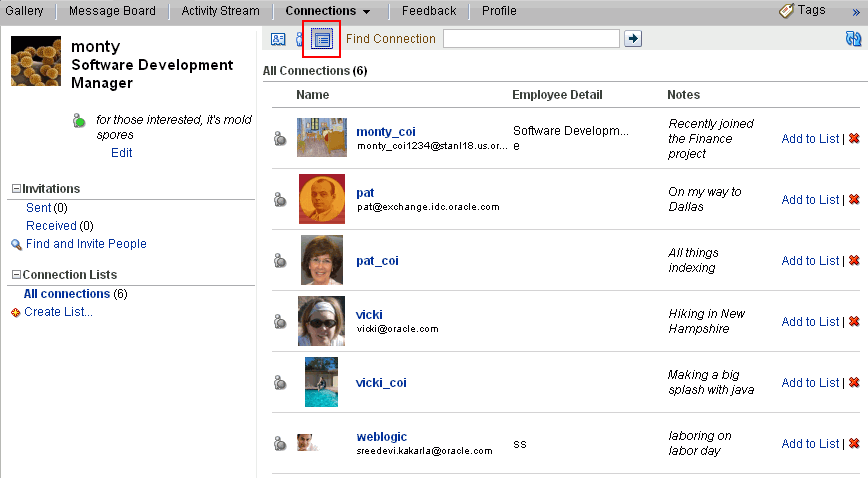Select the list view icon
The height and width of the screenshot is (493, 868).
(x=322, y=39)
